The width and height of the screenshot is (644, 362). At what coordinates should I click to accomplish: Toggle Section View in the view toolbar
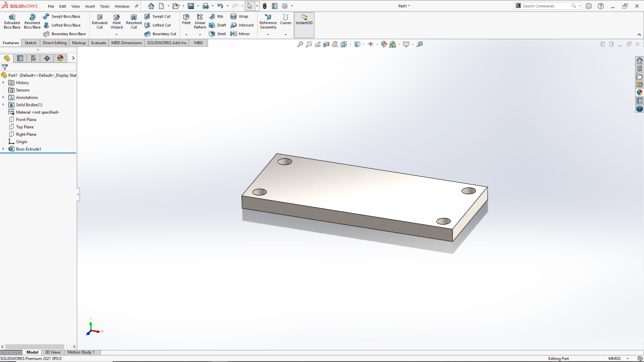coord(327,44)
